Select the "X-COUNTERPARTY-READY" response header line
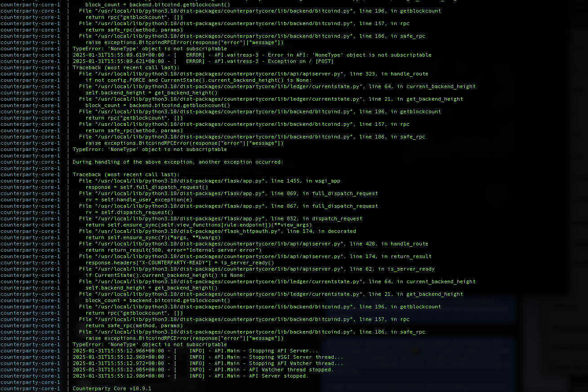The height and width of the screenshot is (392, 588). click(179, 263)
